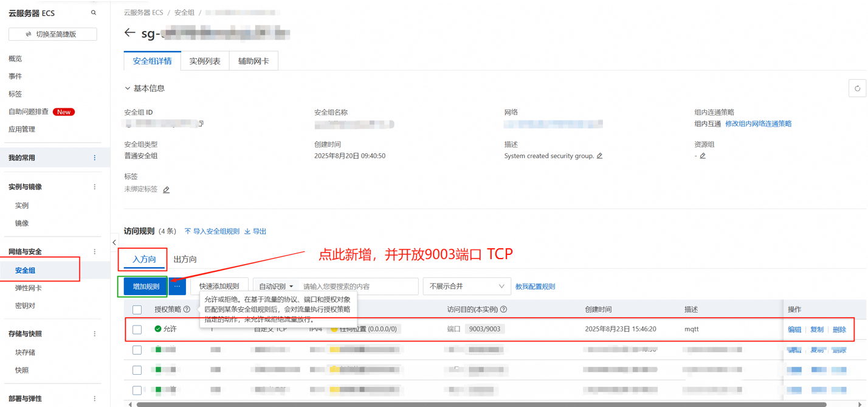
Task: Open the three-dot menu for 网络与安全
Action: pyautogui.click(x=94, y=252)
